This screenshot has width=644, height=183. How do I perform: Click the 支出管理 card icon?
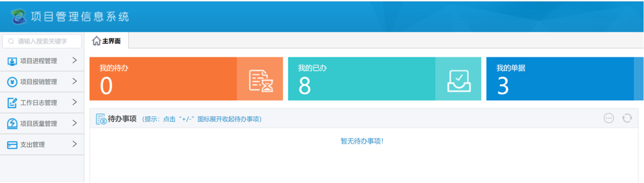tap(12, 145)
